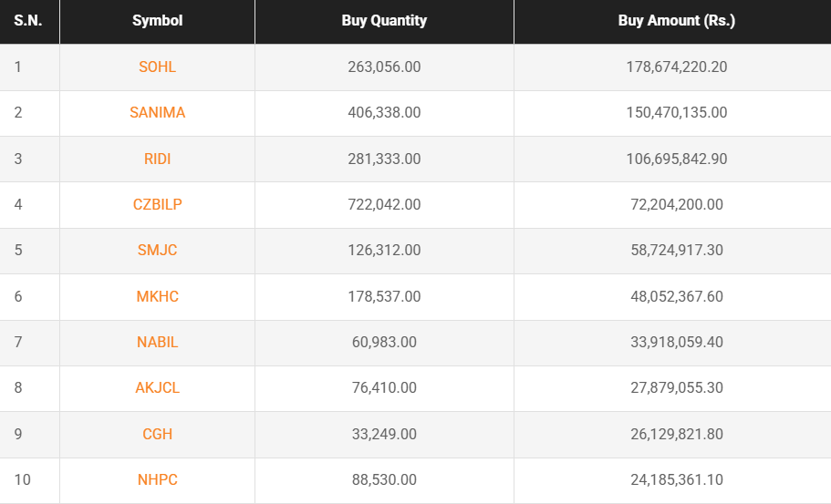Select buy quantity 263,056.00

[x=384, y=67]
